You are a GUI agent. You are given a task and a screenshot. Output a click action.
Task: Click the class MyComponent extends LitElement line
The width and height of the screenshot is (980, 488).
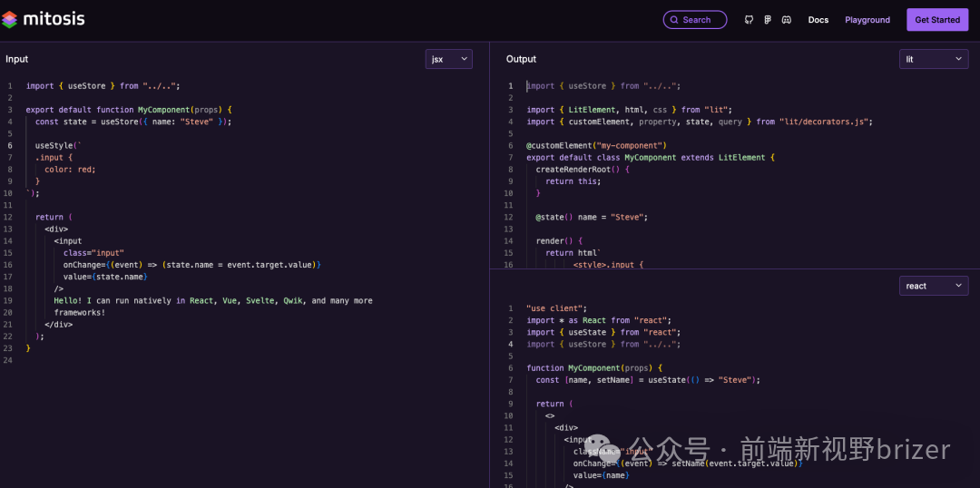pyautogui.click(x=650, y=158)
